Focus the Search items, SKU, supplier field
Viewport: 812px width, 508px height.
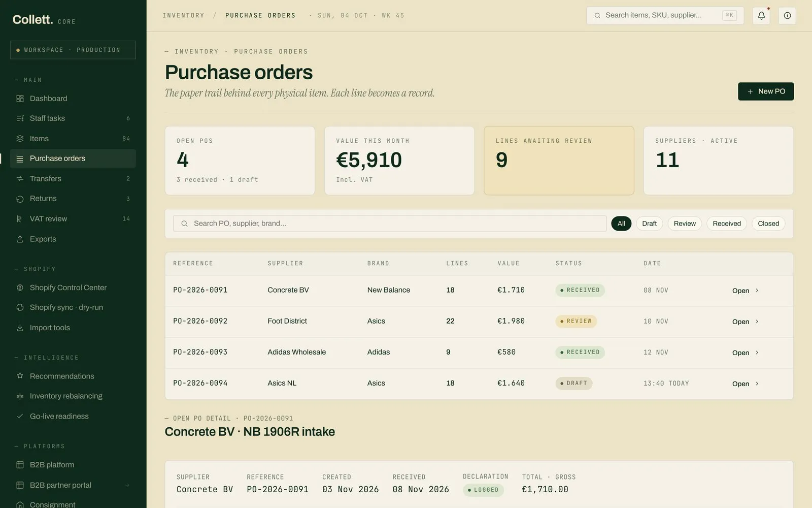pos(665,16)
